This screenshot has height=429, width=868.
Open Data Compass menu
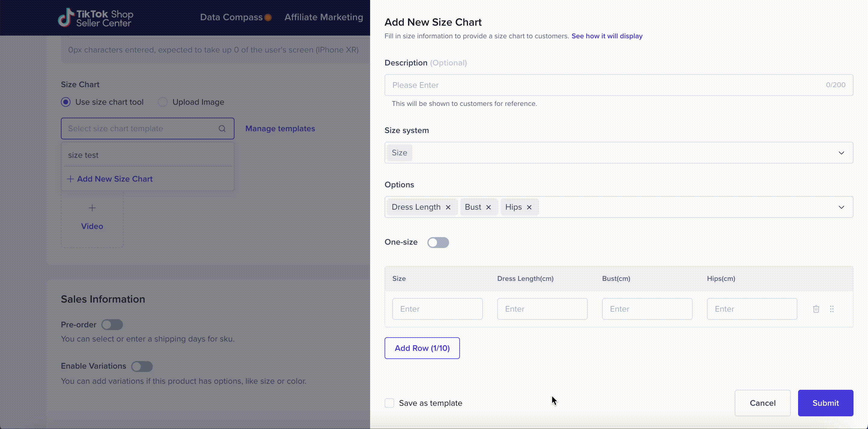point(231,17)
